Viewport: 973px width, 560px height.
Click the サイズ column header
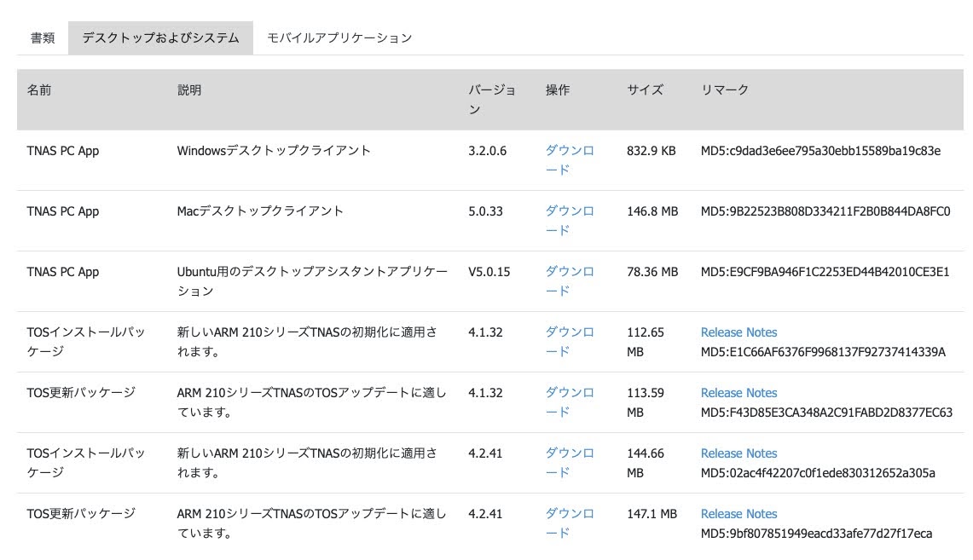[x=645, y=89]
